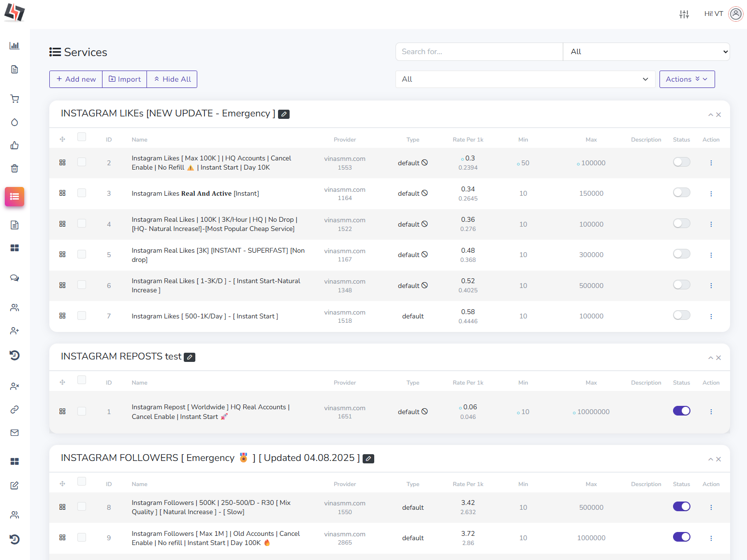Open the filter settings icon near Hi! VT
The width and height of the screenshot is (747, 560).
tap(684, 14)
